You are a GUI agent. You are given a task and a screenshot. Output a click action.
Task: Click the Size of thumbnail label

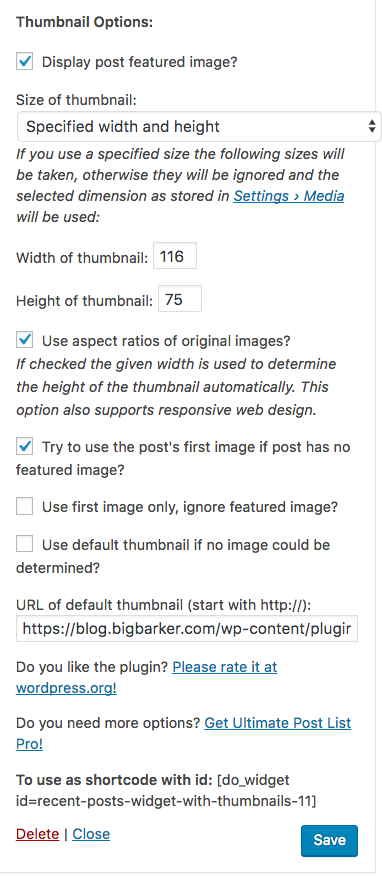77,100
